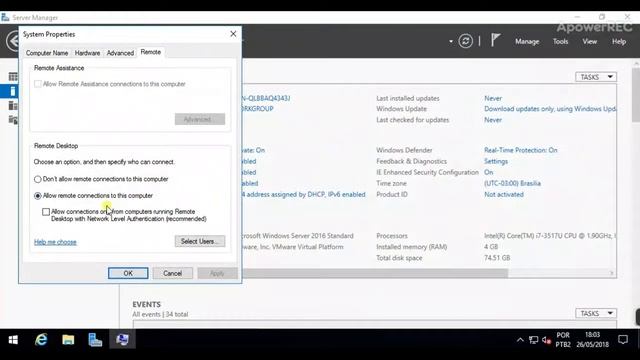The image size is (640, 360).
Task: Open the All Servers sidebar icon
Action: pos(13,106)
